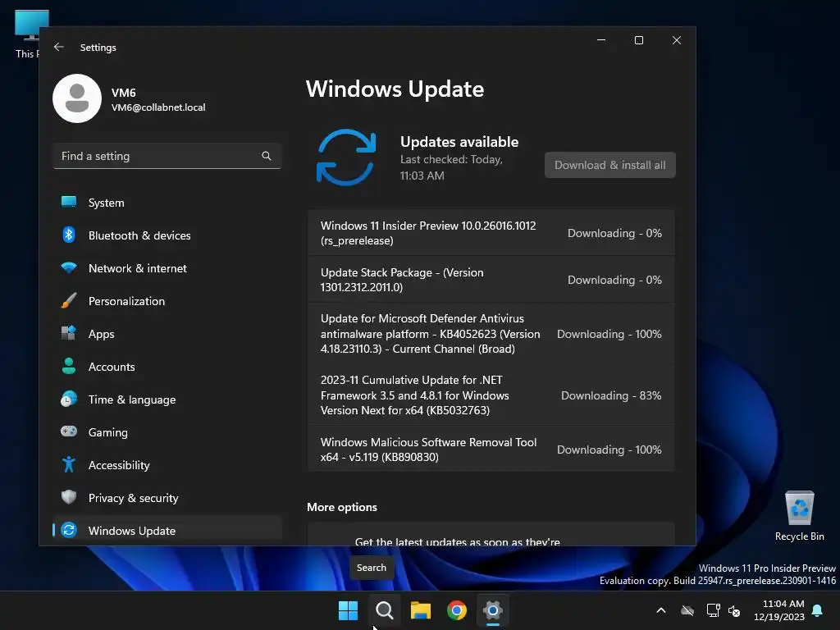Open Privacy & security settings
This screenshot has height=630, width=840.
coord(167,498)
